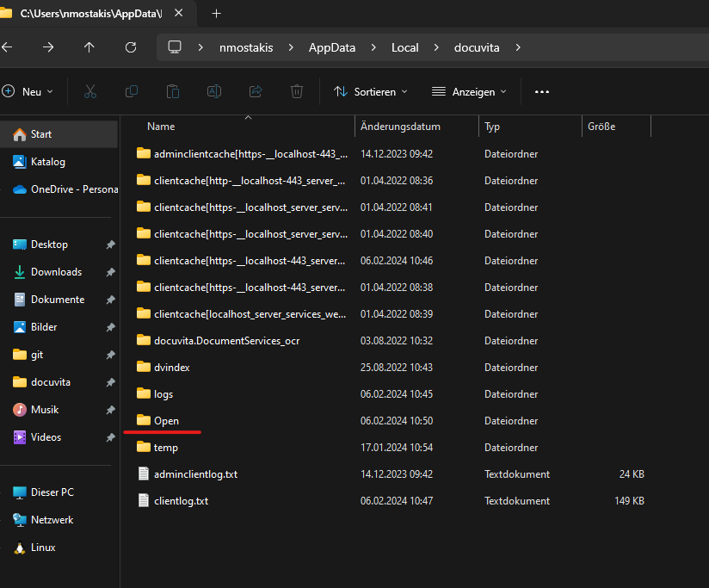Sort files by the Name column header
Viewport: 709px width, 588px height.
point(161,126)
